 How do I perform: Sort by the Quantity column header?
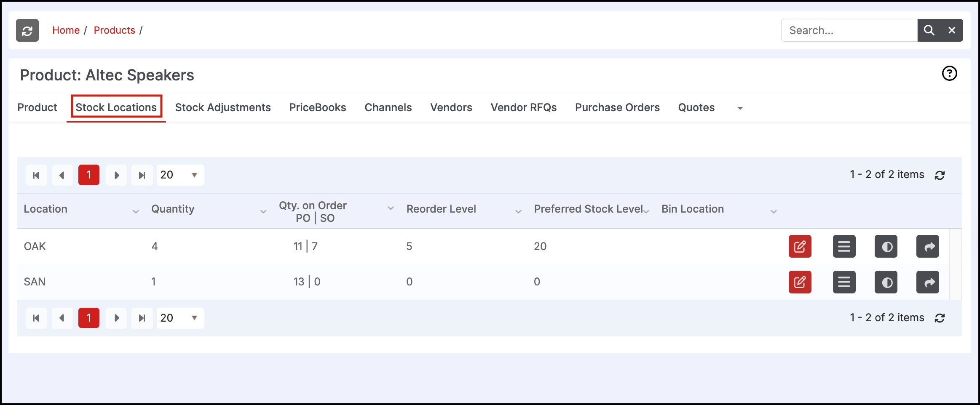click(173, 209)
